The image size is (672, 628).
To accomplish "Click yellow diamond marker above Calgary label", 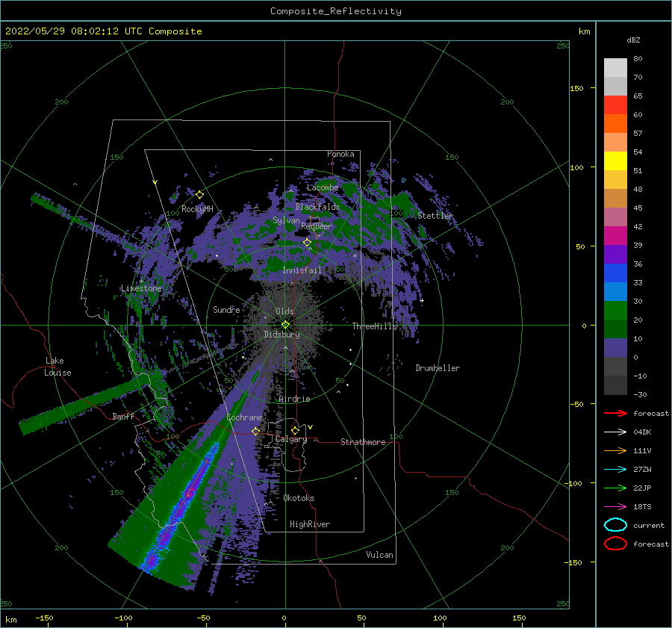I will tap(295, 430).
